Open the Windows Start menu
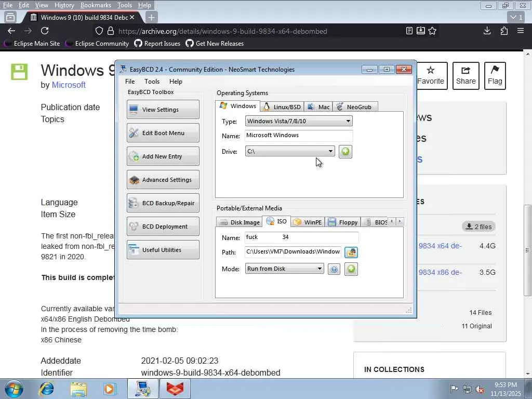The width and height of the screenshot is (532, 399). coord(14,389)
